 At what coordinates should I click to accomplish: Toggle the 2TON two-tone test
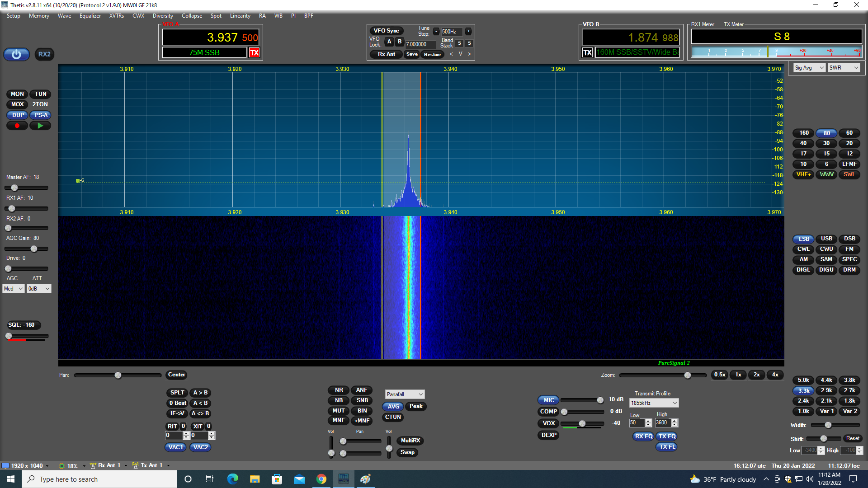[x=40, y=104]
